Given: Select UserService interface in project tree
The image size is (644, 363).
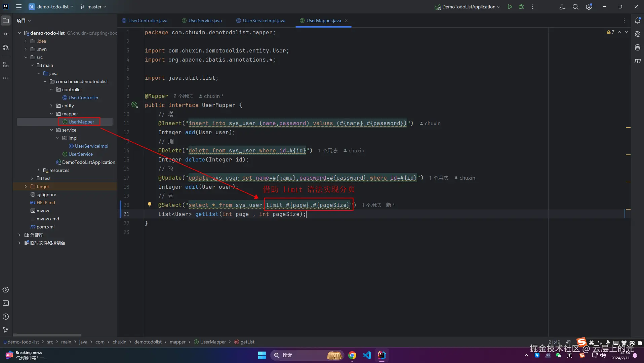Looking at the screenshot, I should pos(78,154).
